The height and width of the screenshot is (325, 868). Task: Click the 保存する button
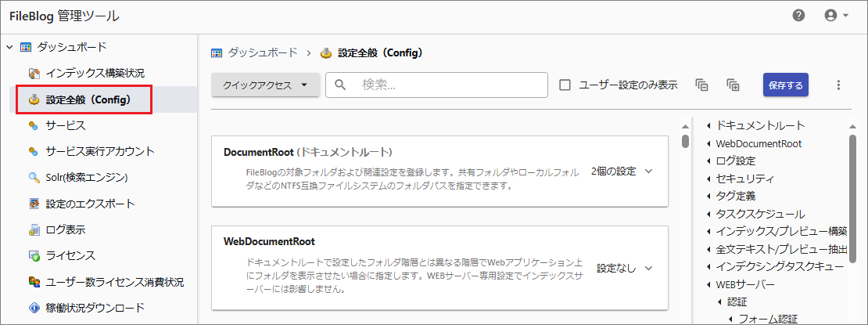[785, 85]
